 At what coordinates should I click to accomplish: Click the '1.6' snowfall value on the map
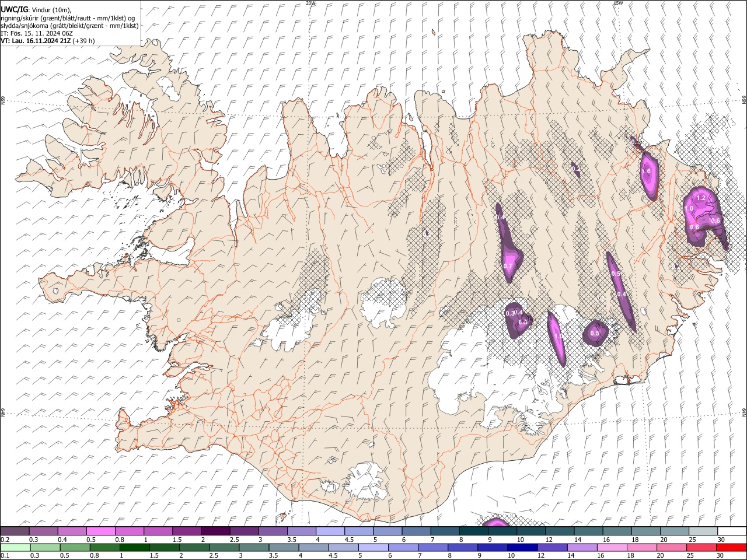click(646, 171)
